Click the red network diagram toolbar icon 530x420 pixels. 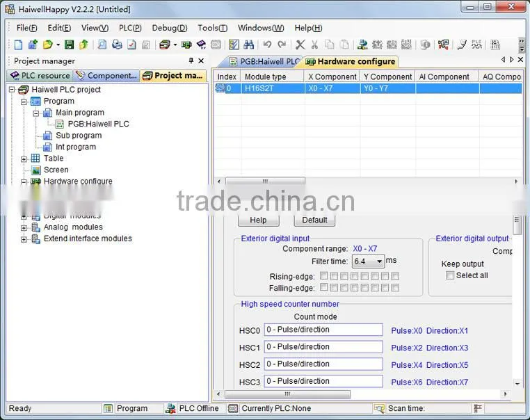443,45
